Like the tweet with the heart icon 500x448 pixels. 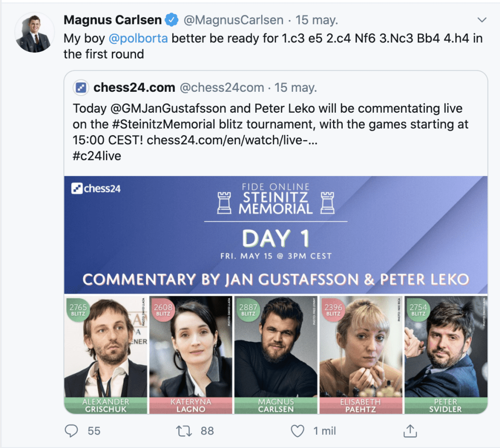click(297, 430)
